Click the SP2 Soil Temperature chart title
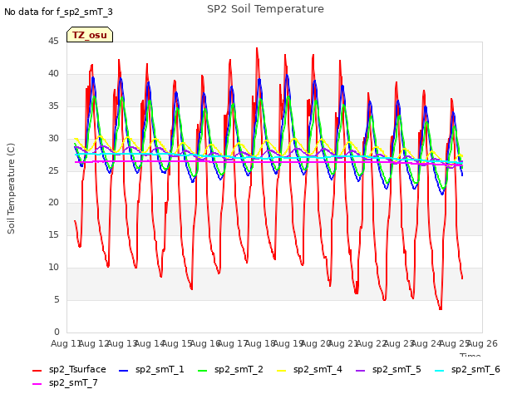The height and width of the screenshot is (399, 532). (x=265, y=9)
